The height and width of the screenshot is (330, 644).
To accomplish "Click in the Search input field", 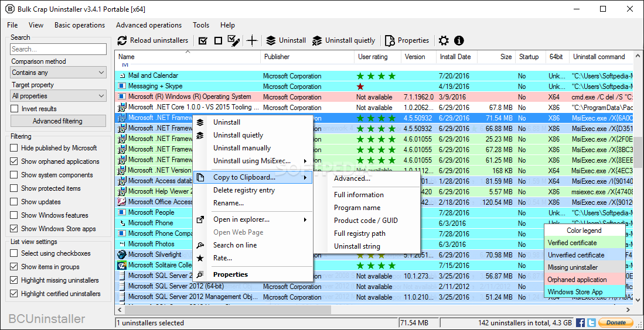I will (x=59, y=49).
